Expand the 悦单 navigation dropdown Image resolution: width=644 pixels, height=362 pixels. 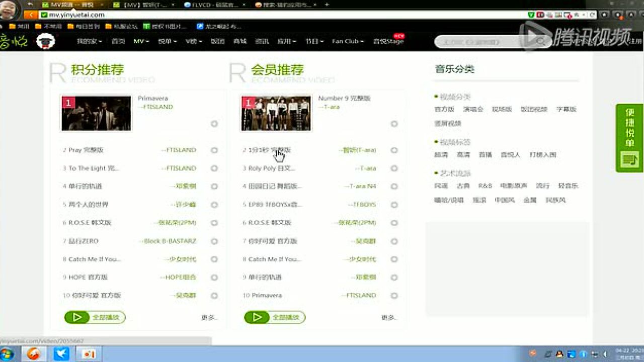[x=168, y=42]
